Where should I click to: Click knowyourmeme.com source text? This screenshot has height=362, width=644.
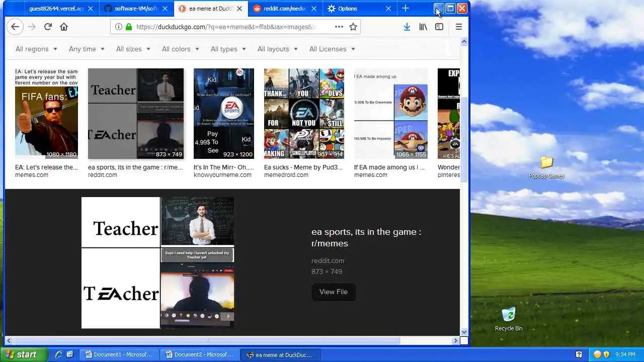[222, 175]
